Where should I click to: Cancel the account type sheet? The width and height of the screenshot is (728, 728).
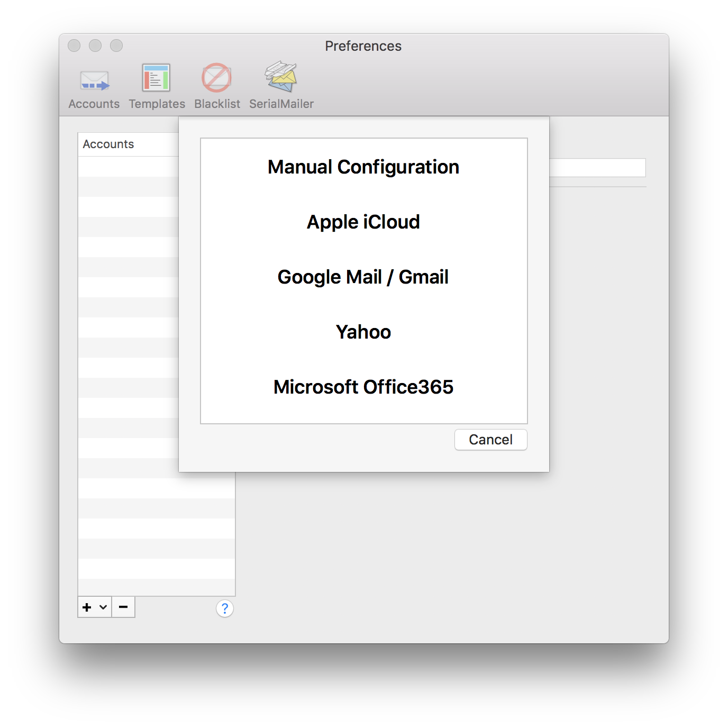pos(490,440)
